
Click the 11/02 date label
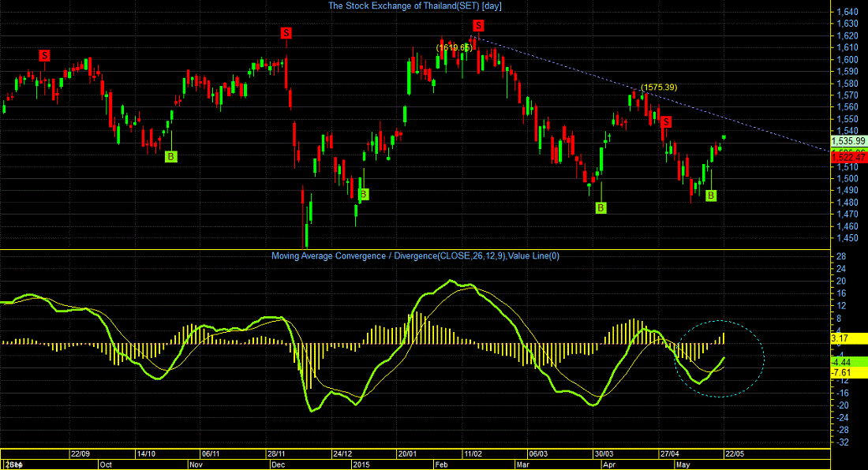pyautogui.click(x=473, y=454)
